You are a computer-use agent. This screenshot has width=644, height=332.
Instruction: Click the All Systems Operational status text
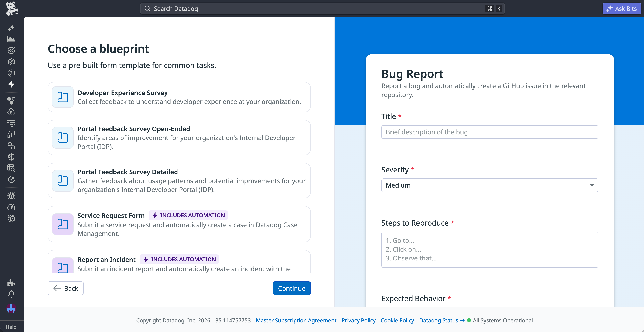coord(502,320)
